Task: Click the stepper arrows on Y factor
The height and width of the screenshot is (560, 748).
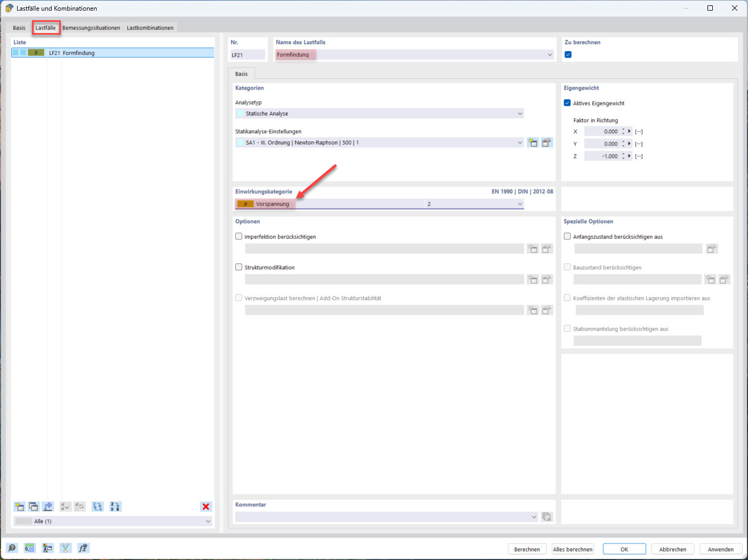Action: [x=623, y=143]
